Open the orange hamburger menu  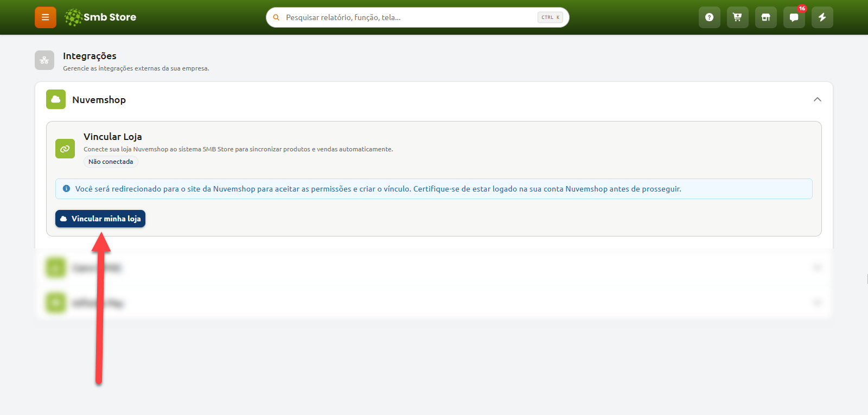(x=46, y=17)
